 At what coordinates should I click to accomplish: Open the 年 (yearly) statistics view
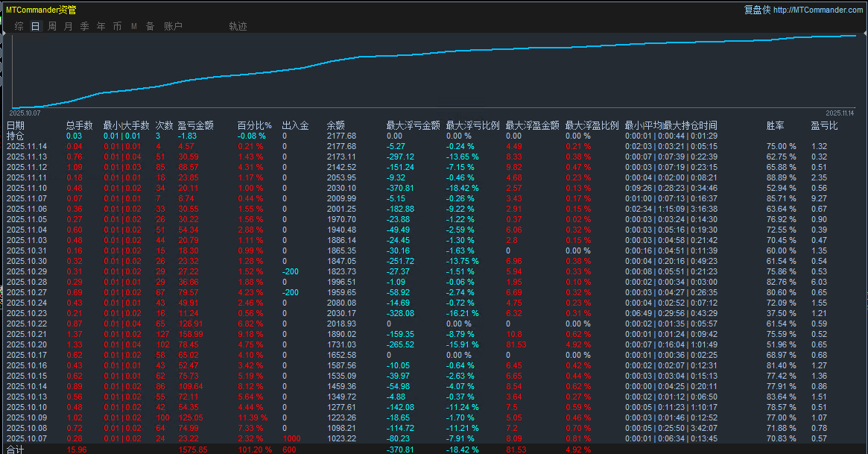[100, 25]
